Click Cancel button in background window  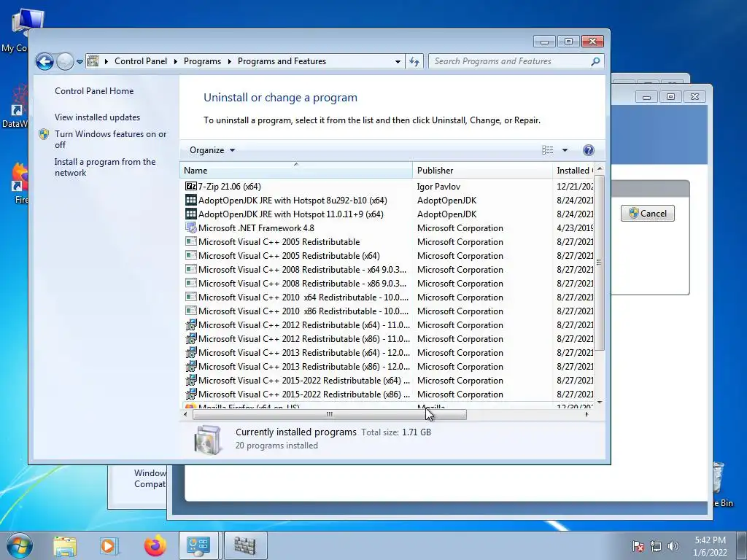pos(648,214)
